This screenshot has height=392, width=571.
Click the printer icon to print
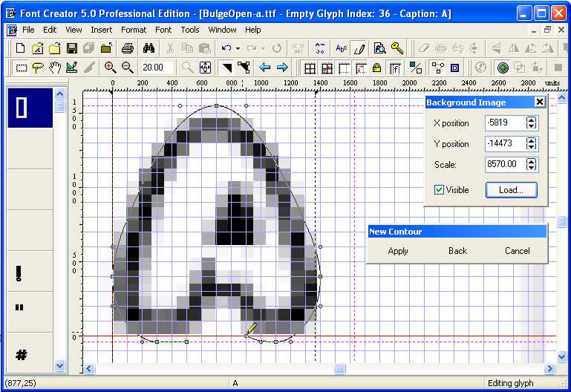point(128,48)
